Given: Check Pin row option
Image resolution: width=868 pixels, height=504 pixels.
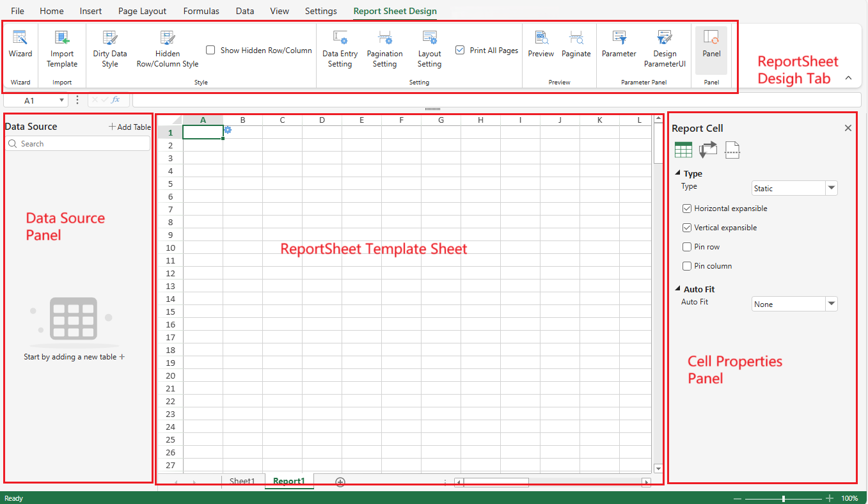Looking at the screenshot, I should coord(687,247).
